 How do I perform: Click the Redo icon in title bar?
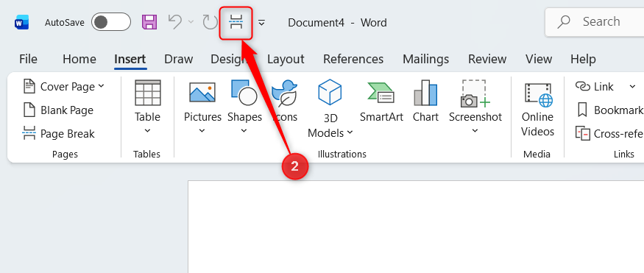coord(210,22)
